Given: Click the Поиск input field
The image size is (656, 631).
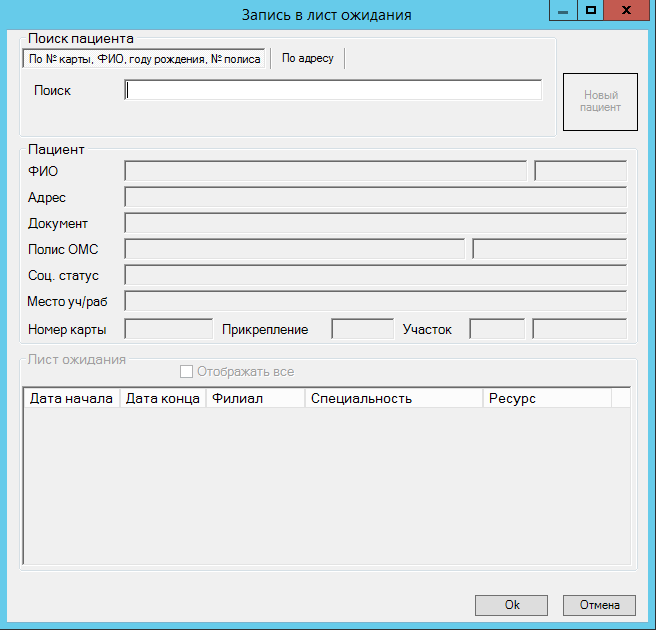Looking at the screenshot, I should pyautogui.click(x=333, y=91).
